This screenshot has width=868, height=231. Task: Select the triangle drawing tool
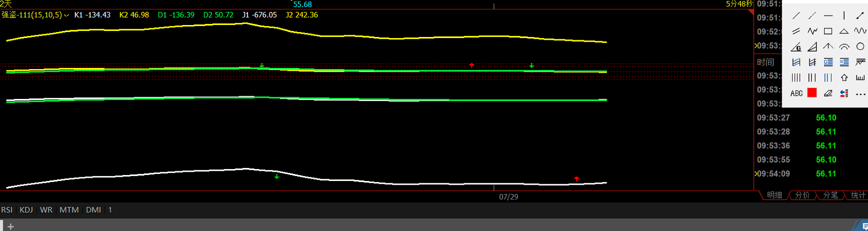pos(844,31)
